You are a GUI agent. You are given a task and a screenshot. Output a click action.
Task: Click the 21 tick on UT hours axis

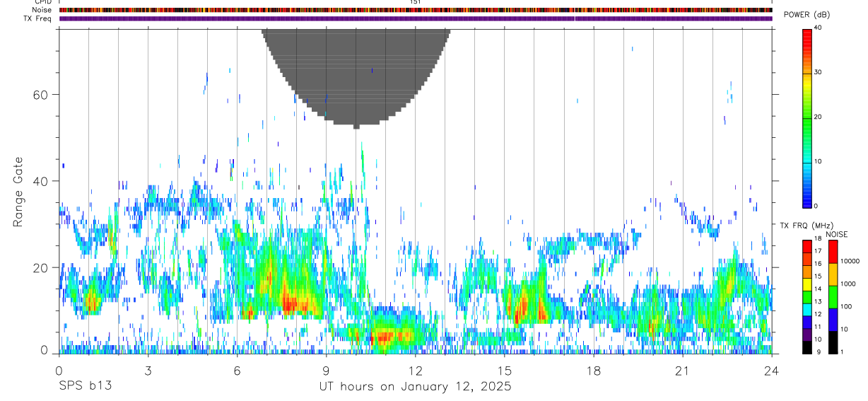682,370
